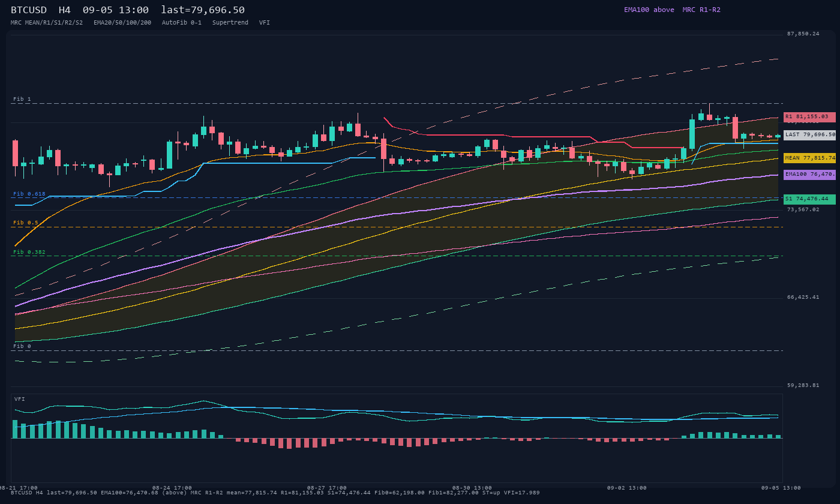Click the 'MRC MEAN/R1/S1/R2/S2' indicator label

(x=47, y=23)
